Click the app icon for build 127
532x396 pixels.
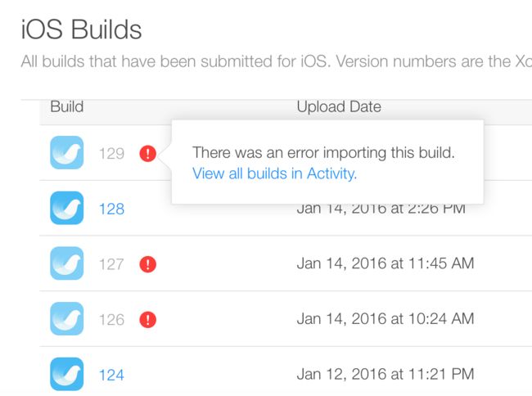tap(67, 263)
